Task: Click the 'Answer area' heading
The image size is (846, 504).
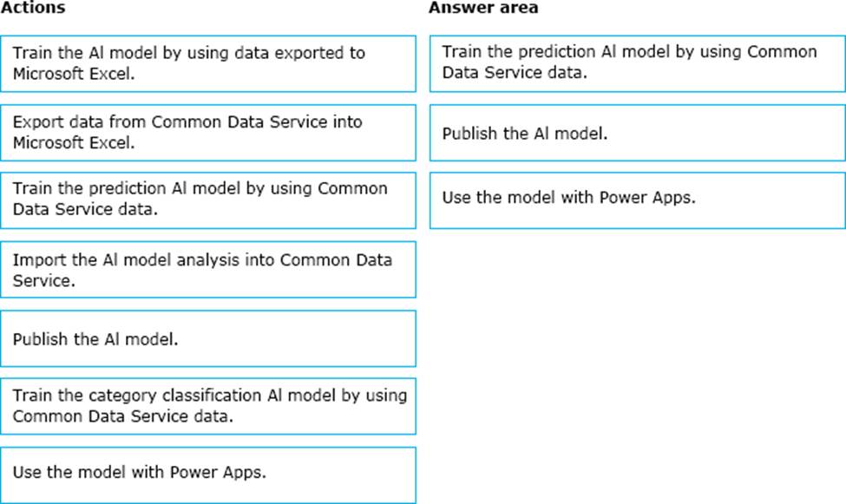Action: pos(483,8)
